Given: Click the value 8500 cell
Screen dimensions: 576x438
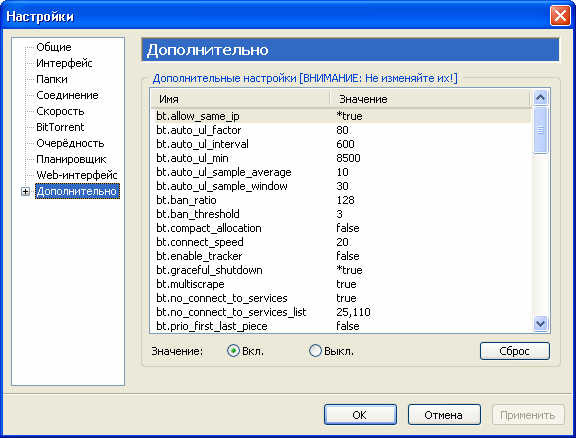Looking at the screenshot, I should 348,158.
